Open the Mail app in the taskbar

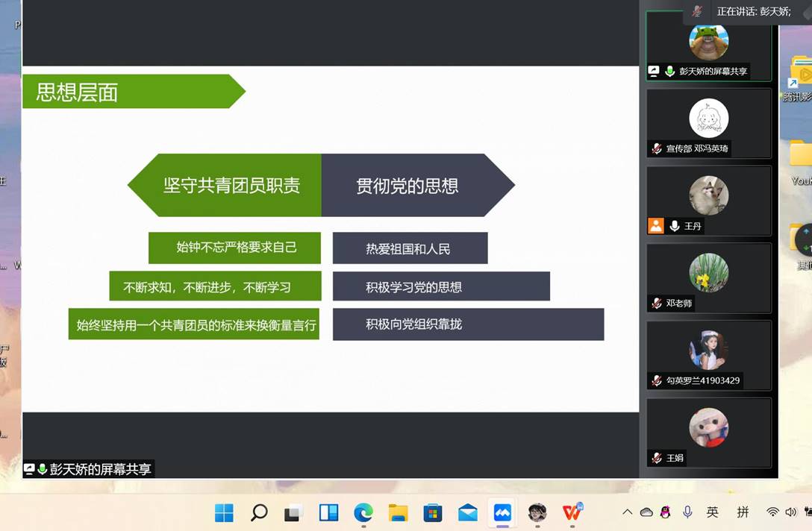click(x=468, y=512)
